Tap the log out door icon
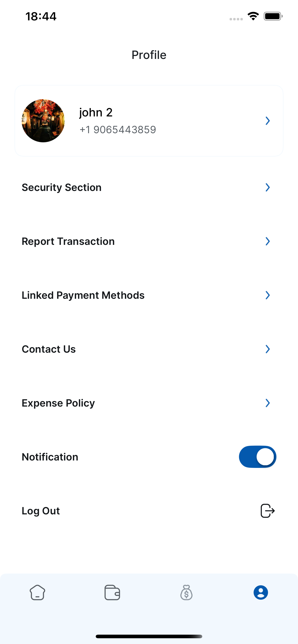The image size is (298, 644). click(268, 511)
